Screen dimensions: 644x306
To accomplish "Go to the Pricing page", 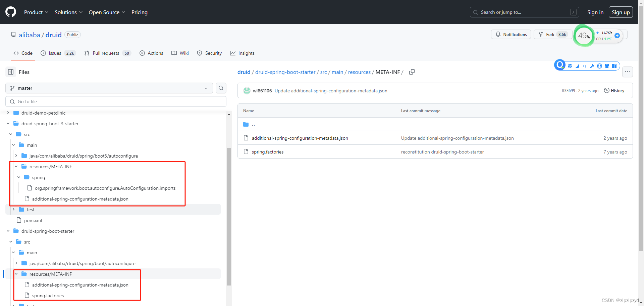I will [140, 12].
